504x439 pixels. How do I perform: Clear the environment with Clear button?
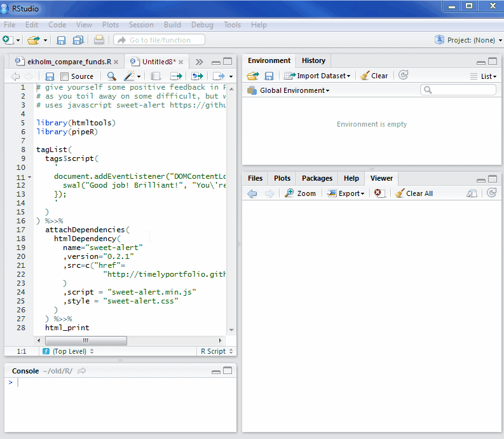[374, 76]
